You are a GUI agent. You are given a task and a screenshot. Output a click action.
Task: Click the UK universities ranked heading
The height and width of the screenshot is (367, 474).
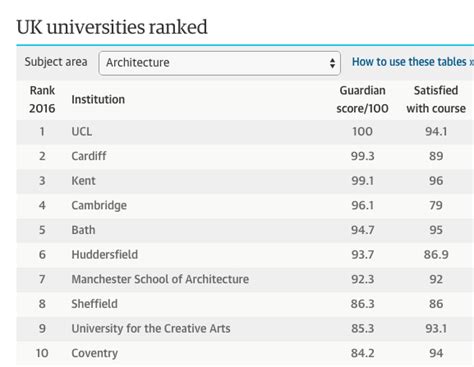tap(112, 27)
